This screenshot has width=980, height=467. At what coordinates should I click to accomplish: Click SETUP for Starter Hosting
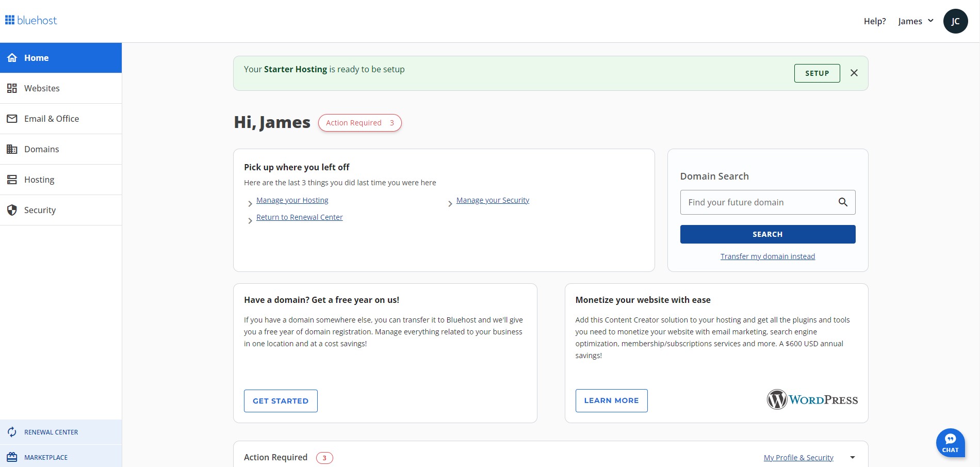click(x=817, y=73)
